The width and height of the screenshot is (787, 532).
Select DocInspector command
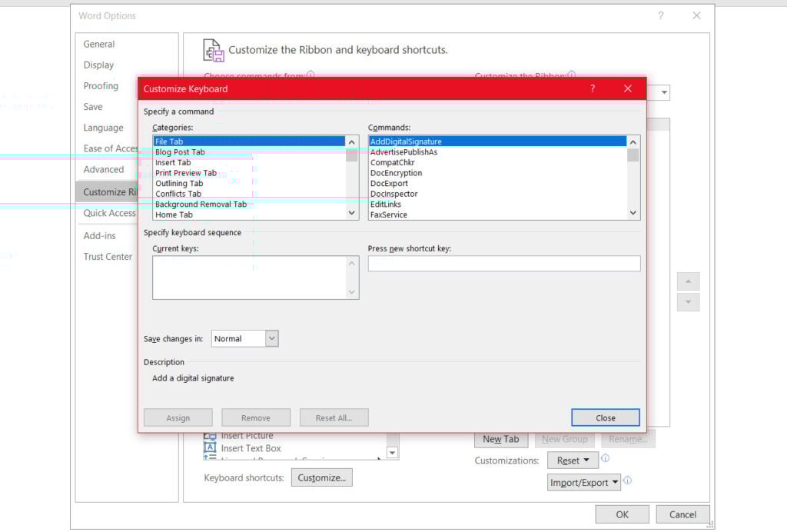click(x=498, y=194)
